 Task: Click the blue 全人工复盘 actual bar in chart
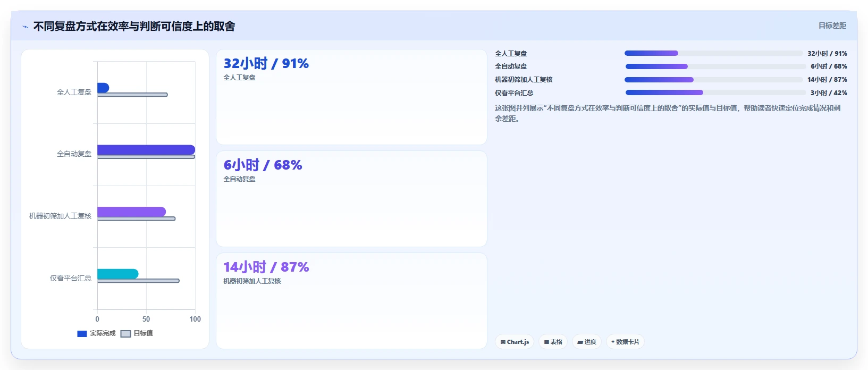103,88
